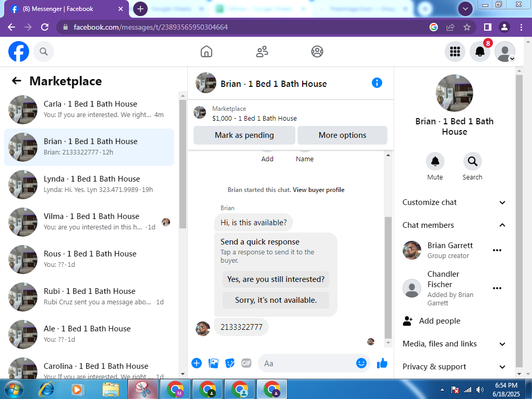Click the address bar URL

(151, 27)
